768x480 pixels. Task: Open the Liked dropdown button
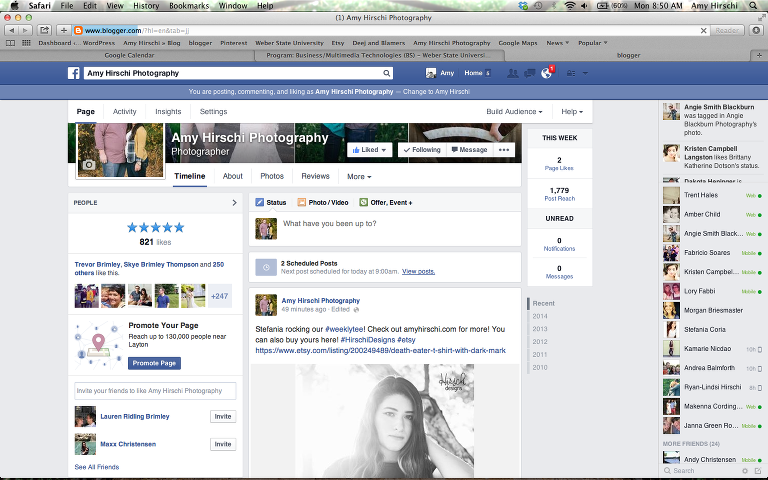370,150
